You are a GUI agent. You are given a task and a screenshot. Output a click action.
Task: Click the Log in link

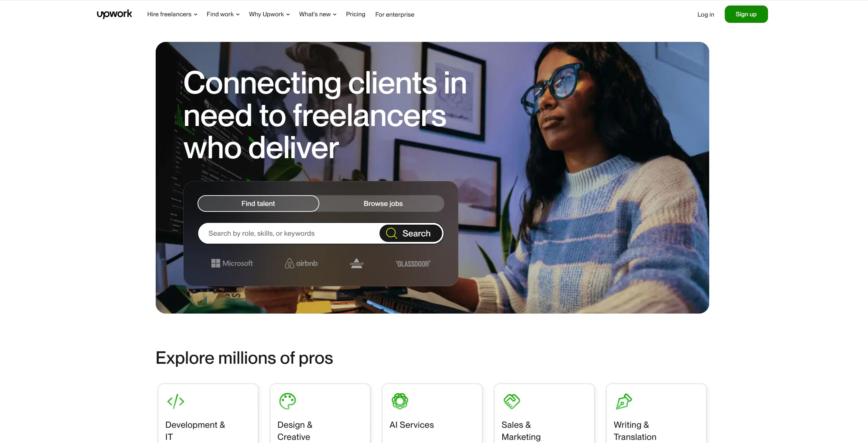point(706,15)
